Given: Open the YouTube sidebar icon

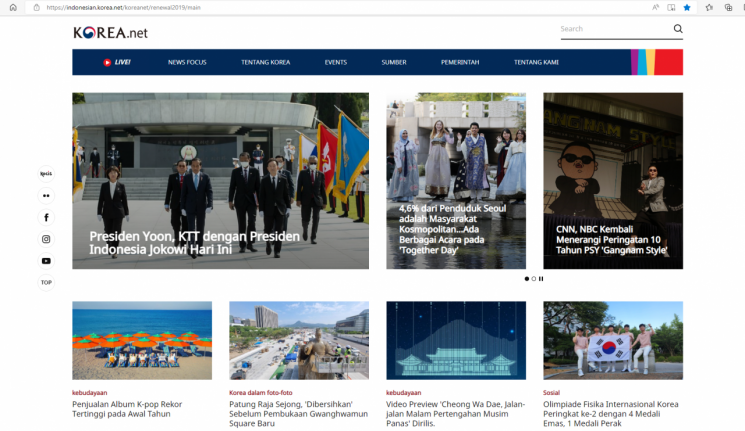Looking at the screenshot, I should tap(46, 261).
